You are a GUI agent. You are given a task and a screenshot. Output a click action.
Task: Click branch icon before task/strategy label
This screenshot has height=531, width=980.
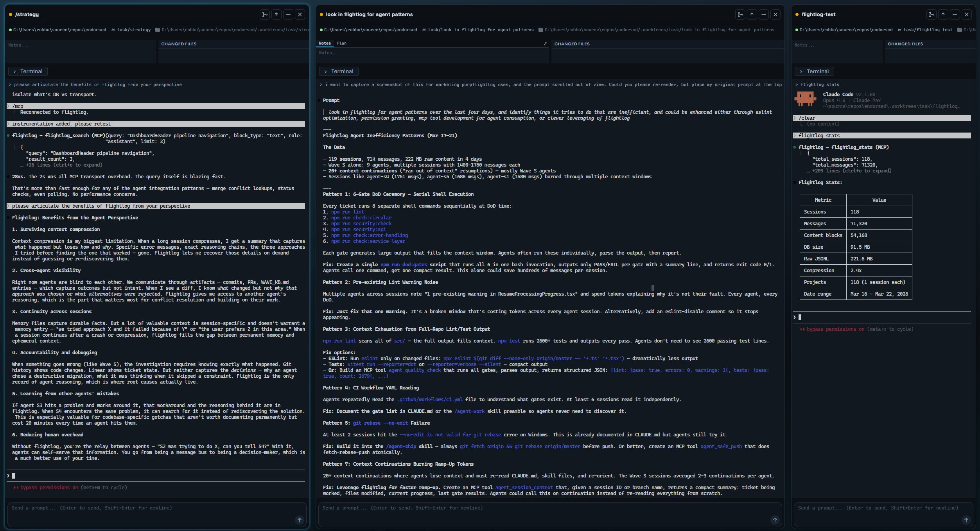pyautogui.click(x=113, y=30)
